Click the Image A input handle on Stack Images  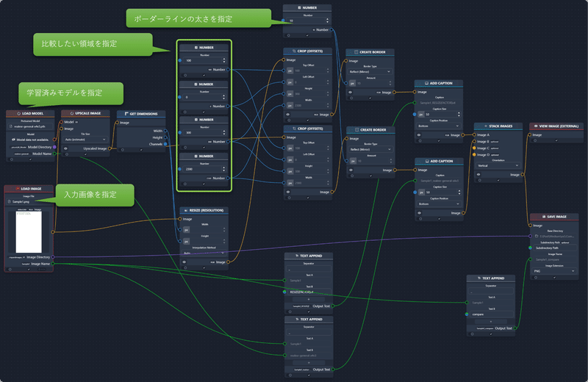pos(474,134)
